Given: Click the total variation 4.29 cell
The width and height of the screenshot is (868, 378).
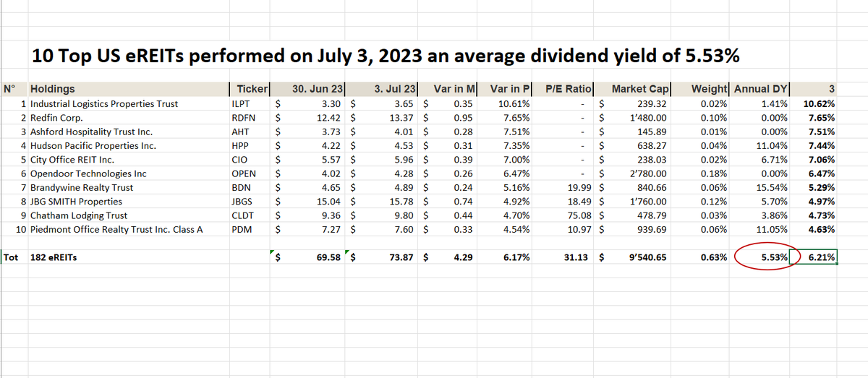Looking at the screenshot, I should click(449, 257).
